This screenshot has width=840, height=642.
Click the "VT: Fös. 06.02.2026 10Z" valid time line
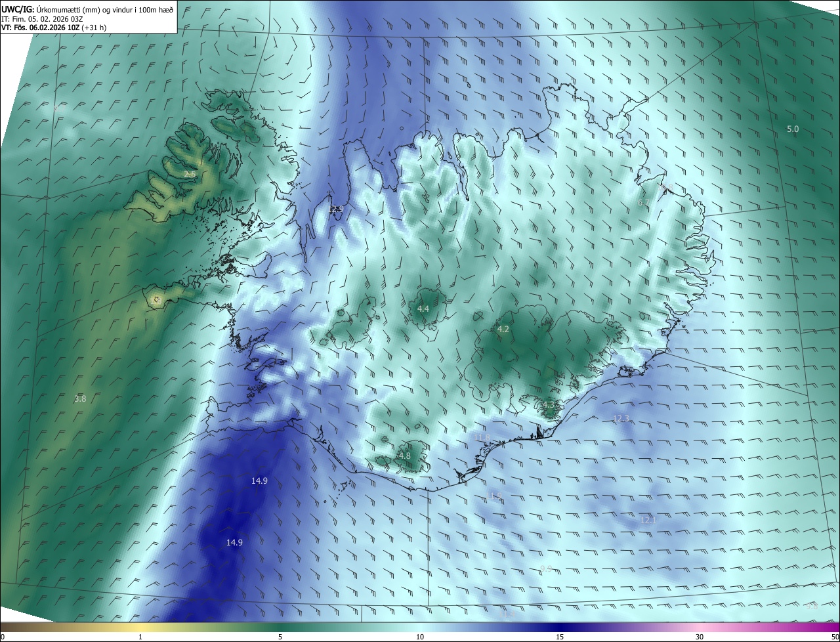click(41, 28)
